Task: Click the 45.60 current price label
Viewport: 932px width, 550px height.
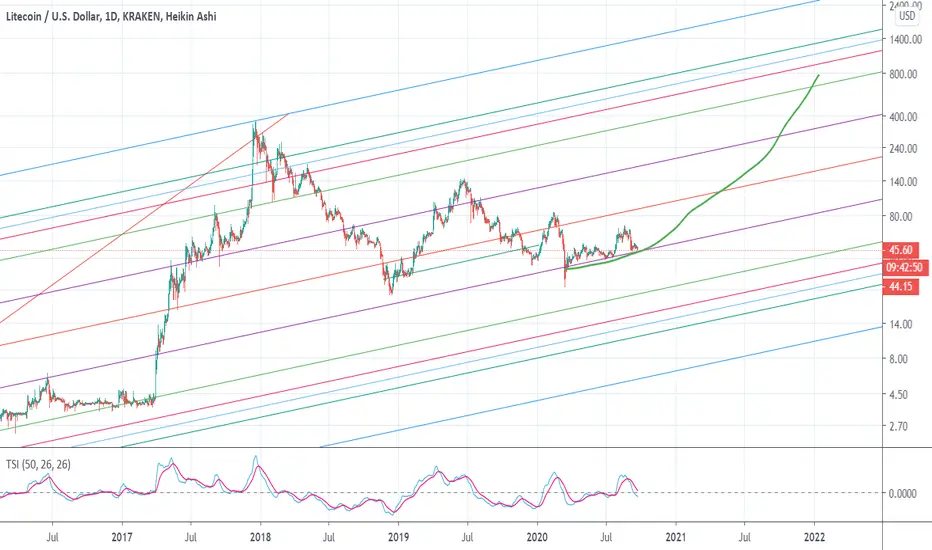Action: tap(901, 250)
